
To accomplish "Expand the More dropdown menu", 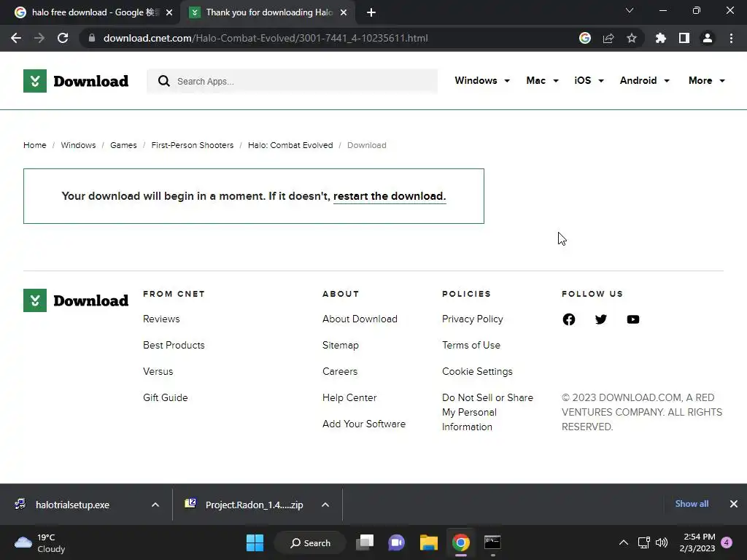I will 706,80.
